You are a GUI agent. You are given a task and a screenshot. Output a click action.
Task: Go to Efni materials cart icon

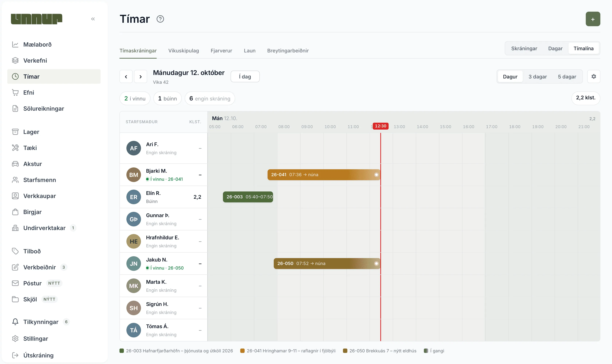click(x=15, y=92)
